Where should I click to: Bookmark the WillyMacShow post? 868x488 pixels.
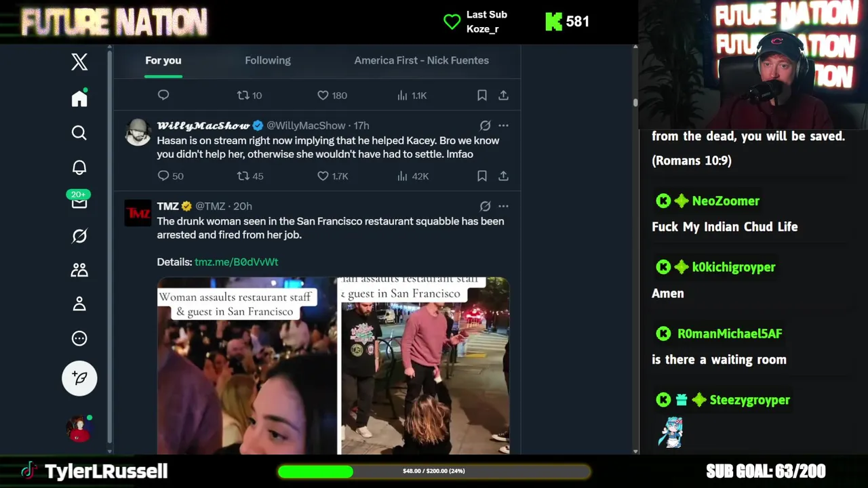click(x=481, y=176)
